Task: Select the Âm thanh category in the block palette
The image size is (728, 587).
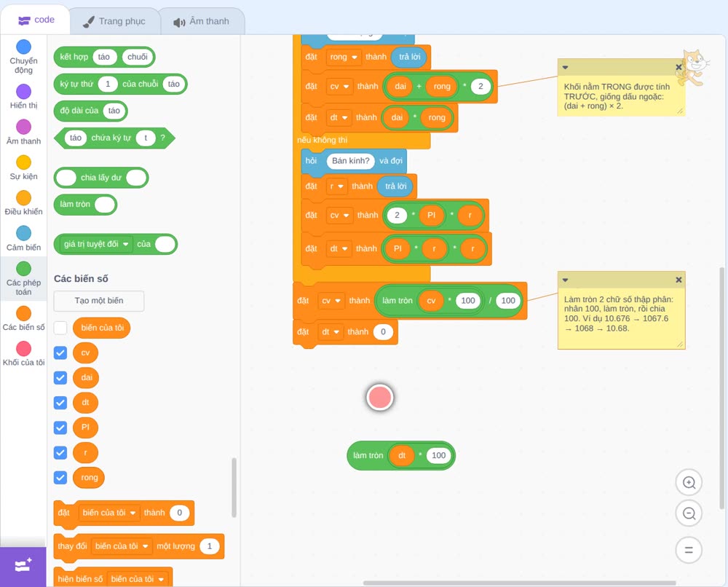Action: tap(23, 133)
